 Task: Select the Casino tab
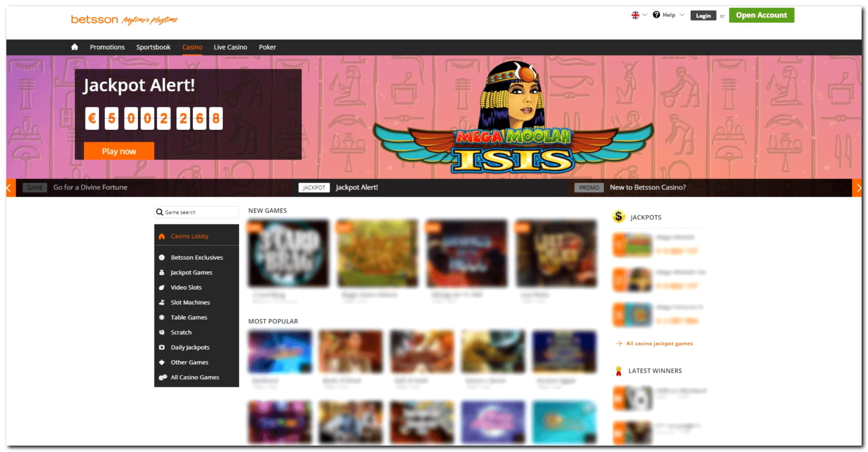(192, 47)
